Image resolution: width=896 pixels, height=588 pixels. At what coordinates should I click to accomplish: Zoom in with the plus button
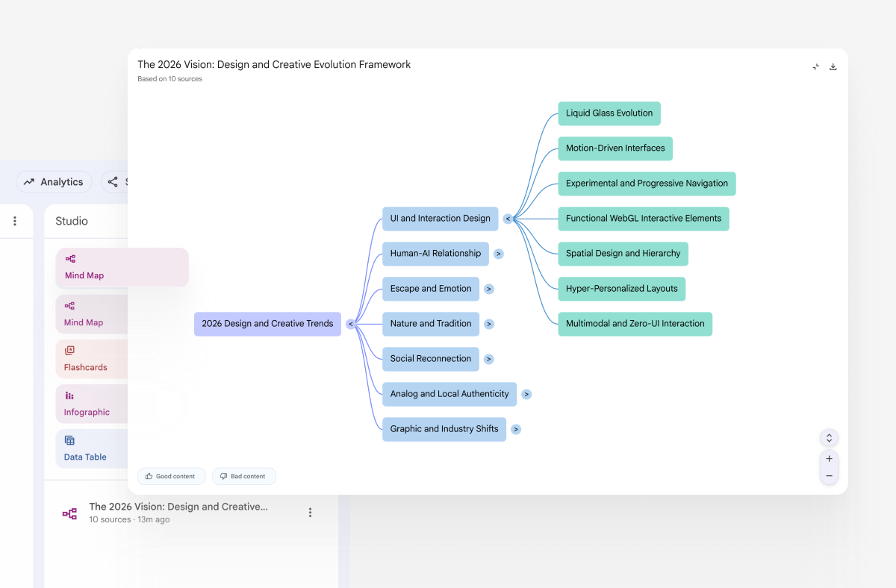pos(829,459)
